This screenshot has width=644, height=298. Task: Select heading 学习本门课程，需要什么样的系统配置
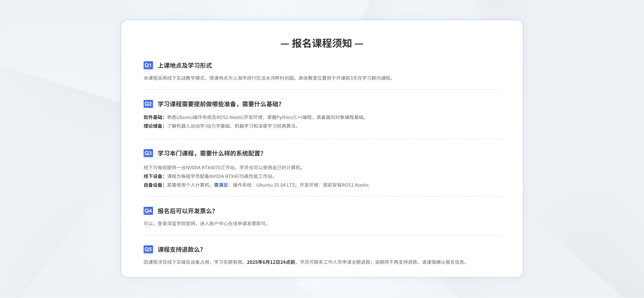point(210,153)
